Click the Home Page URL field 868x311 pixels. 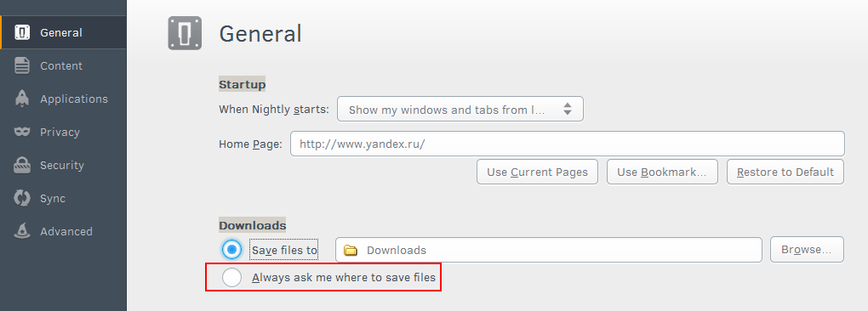568,144
